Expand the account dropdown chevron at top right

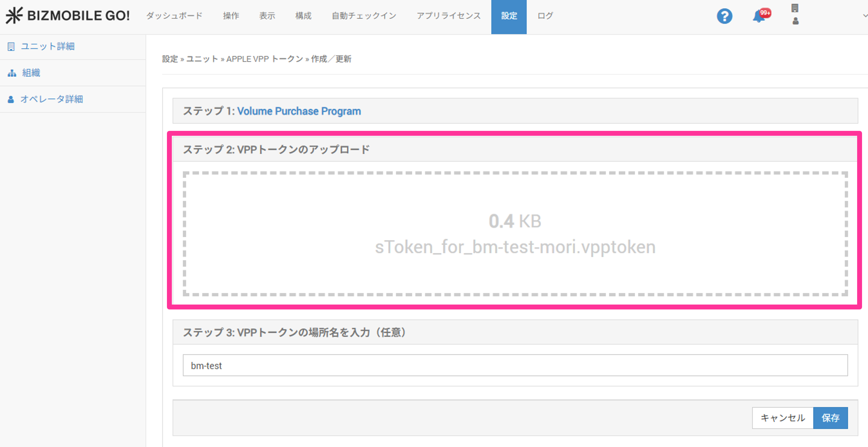864,15
